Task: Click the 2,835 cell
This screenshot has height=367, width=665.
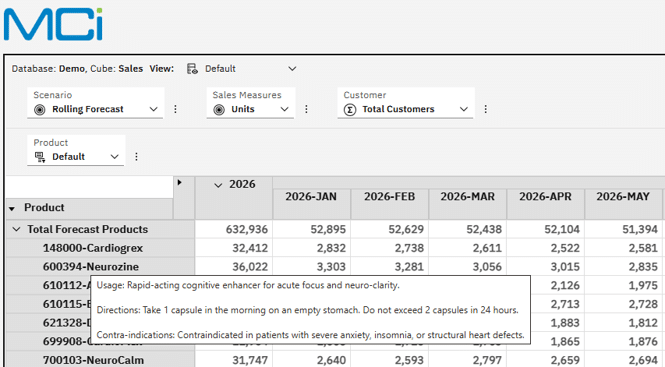Action: (x=624, y=266)
